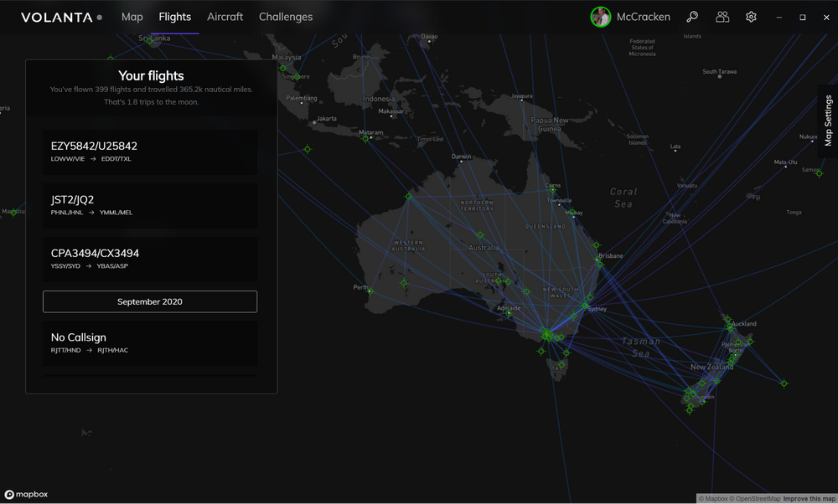The image size is (838, 504).
Task: Click the Mapbox logo in the bottom corner
Action: [x=25, y=494]
